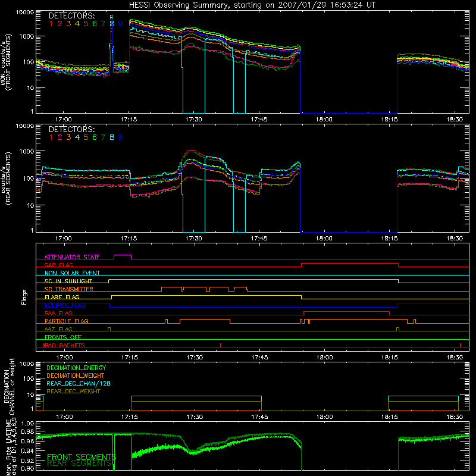This screenshot has width=476, height=476.
Task: Click the bad packets spike near 17:36
Action: pos(221,345)
